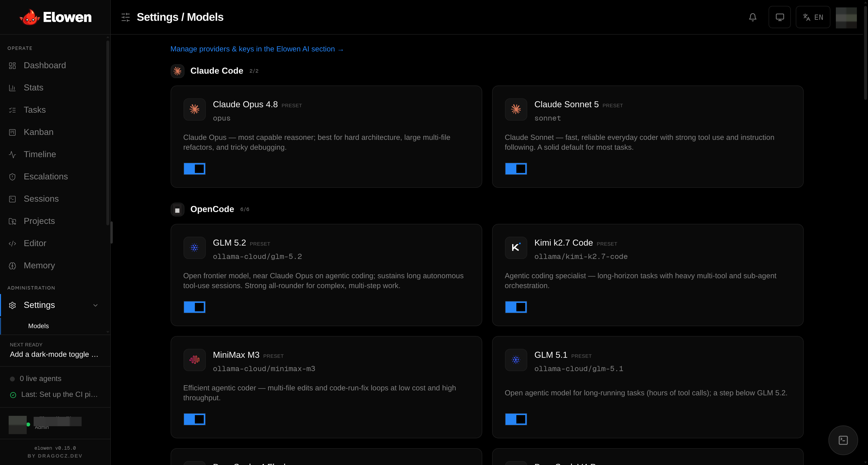Screen dimensions: 868x465
Task: Click GLM 5.1 model icon
Action: tap(516, 359)
